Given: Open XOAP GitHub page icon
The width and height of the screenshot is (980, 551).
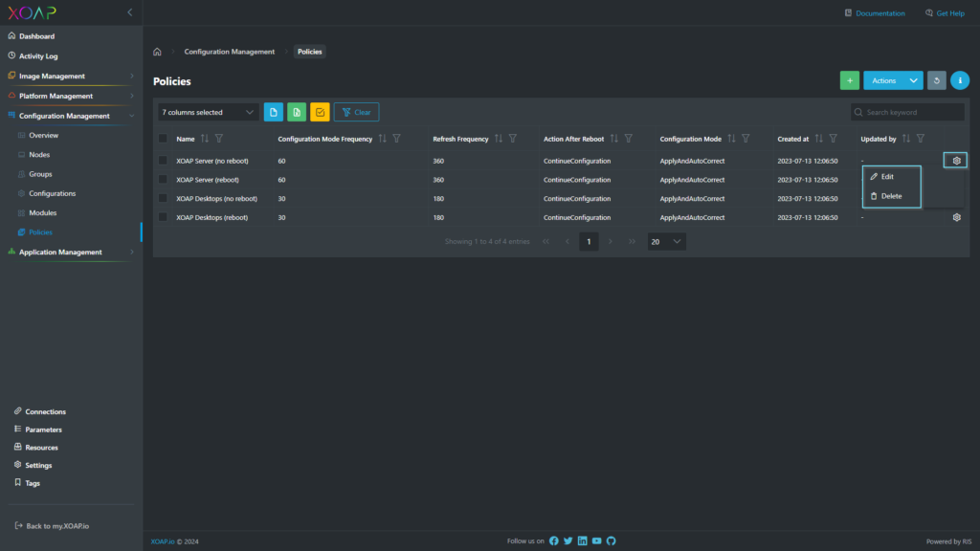Looking at the screenshot, I should click(x=612, y=541).
